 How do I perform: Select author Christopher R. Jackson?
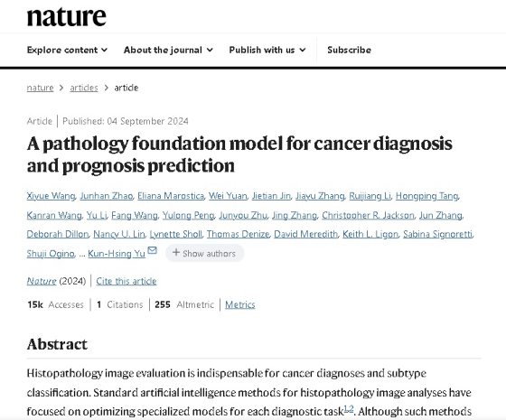coord(368,215)
